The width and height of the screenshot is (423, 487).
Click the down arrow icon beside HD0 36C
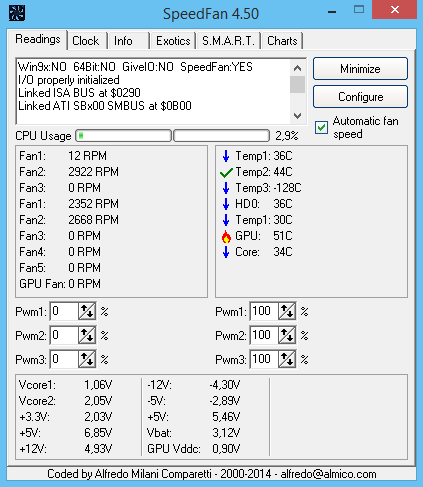(x=226, y=204)
